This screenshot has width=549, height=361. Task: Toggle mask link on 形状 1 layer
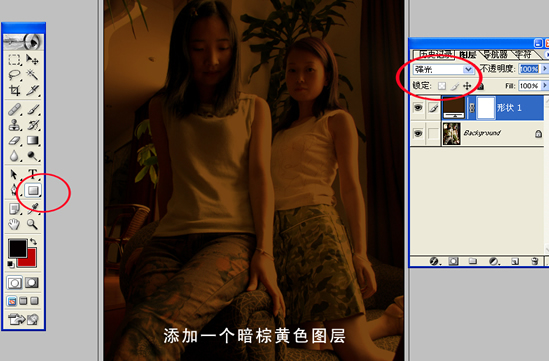(471, 108)
